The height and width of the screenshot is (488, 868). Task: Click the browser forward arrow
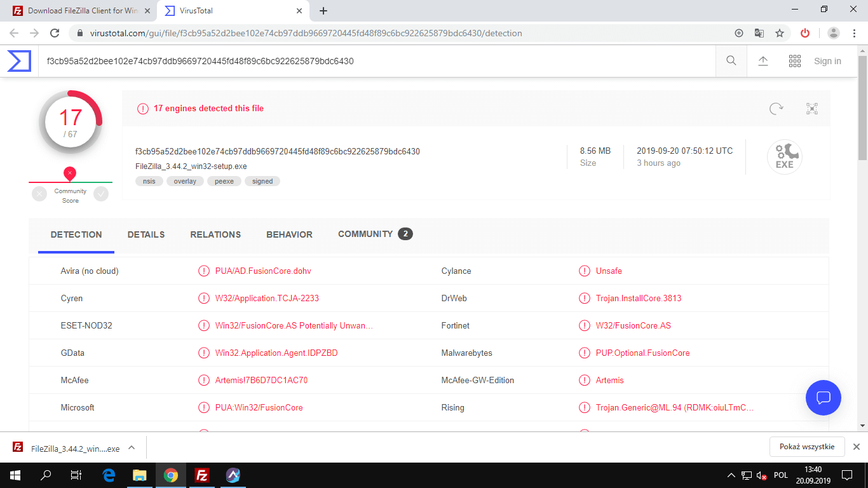34,33
